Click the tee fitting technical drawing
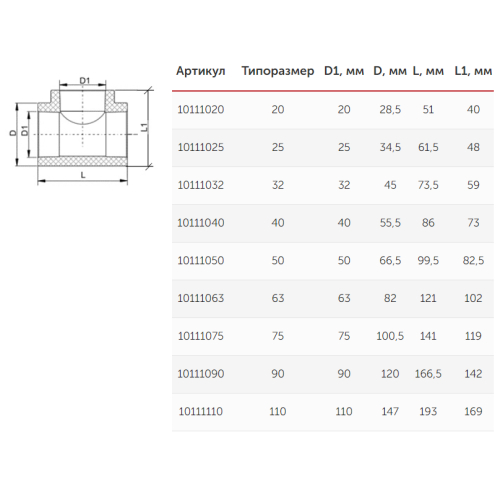This screenshot has width=500, height=500. click(x=81, y=131)
